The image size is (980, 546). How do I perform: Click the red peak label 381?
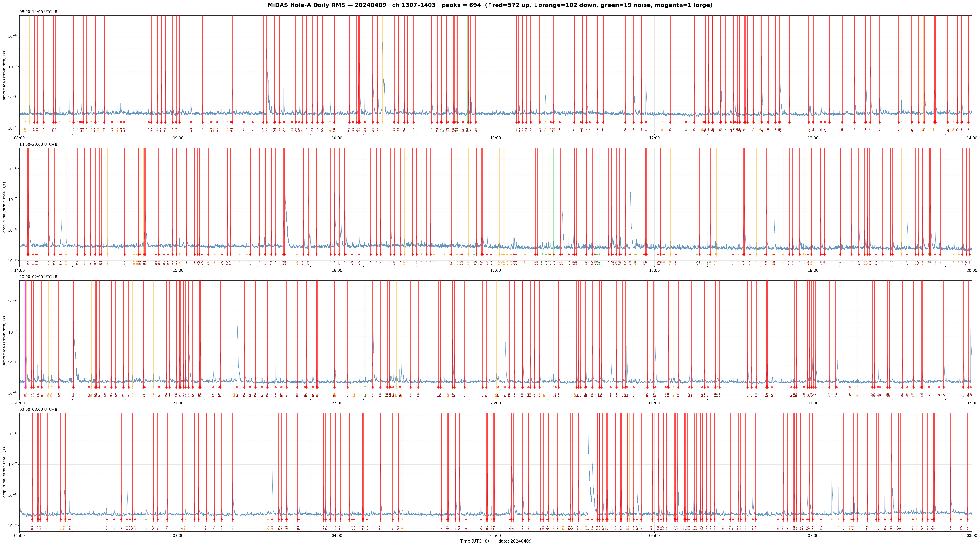(x=124, y=395)
